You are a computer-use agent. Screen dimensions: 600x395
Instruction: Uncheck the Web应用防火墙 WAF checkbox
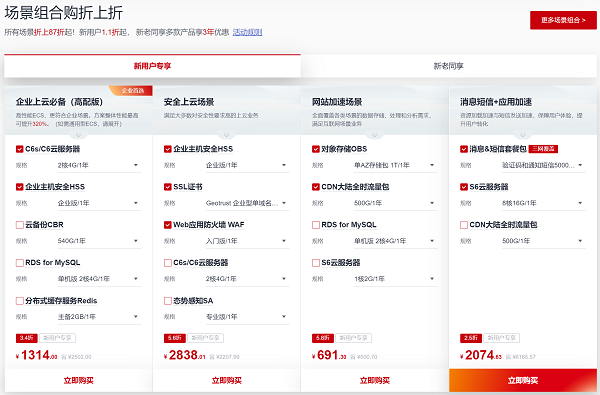pyautogui.click(x=168, y=225)
